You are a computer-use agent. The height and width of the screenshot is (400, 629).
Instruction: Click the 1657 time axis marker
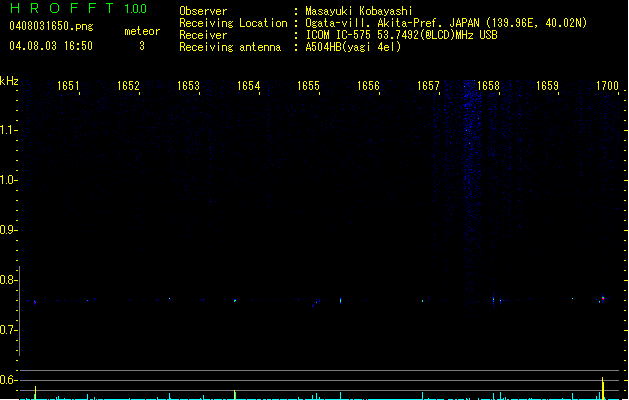click(x=428, y=86)
